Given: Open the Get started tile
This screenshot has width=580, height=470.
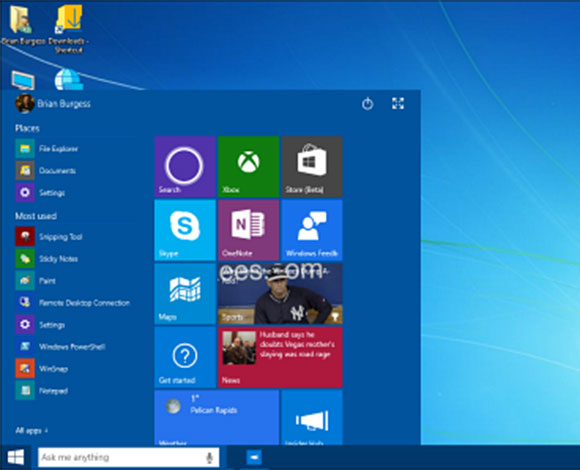Looking at the screenshot, I should coord(185,357).
